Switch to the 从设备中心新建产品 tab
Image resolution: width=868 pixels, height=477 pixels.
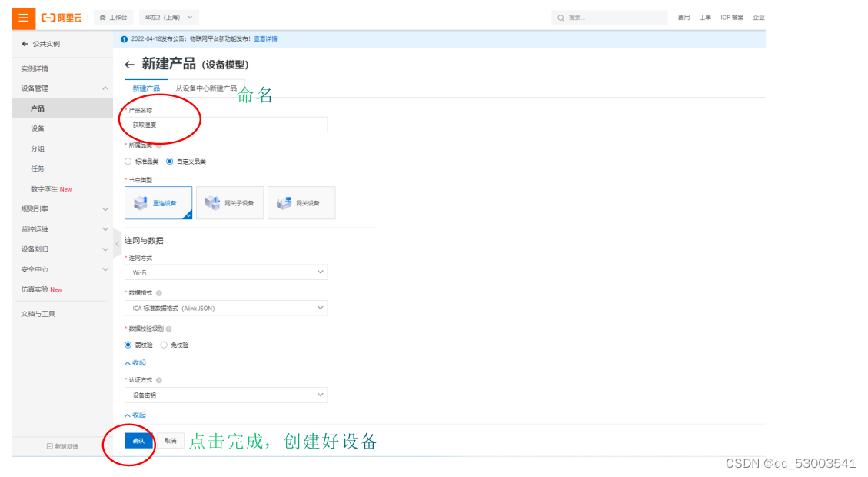click(206, 88)
